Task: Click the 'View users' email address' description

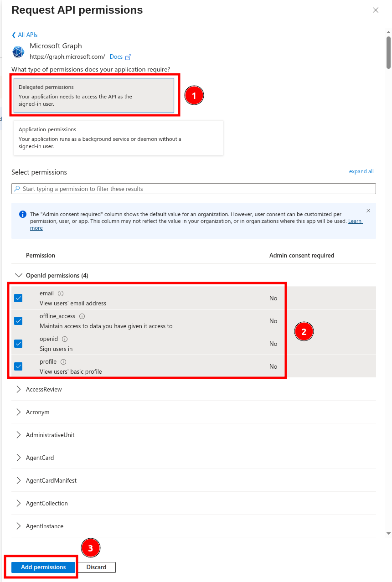Action: click(x=73, y=303)
